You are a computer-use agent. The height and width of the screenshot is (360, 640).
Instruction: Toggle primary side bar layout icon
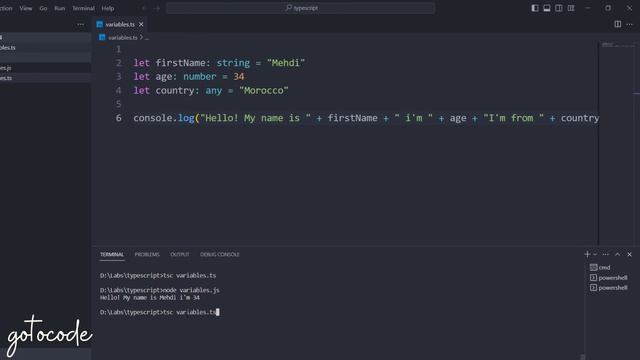coord(535,8)
